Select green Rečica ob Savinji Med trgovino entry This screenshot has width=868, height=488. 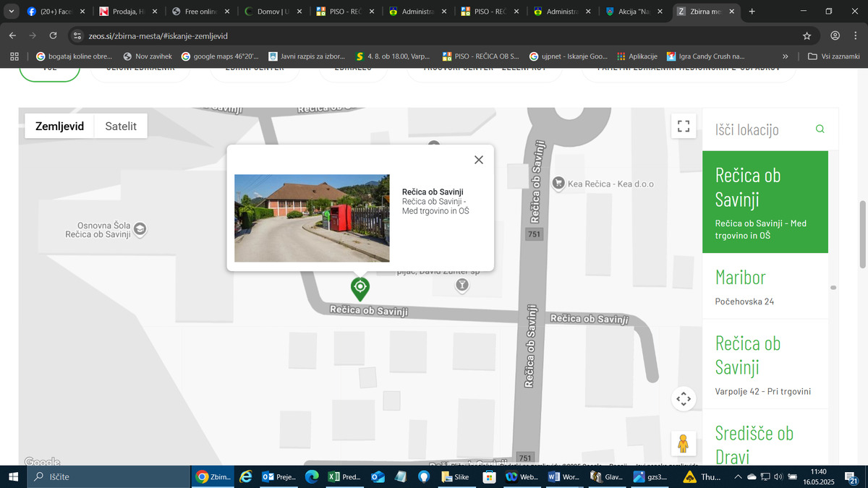(x=765, y=202)
